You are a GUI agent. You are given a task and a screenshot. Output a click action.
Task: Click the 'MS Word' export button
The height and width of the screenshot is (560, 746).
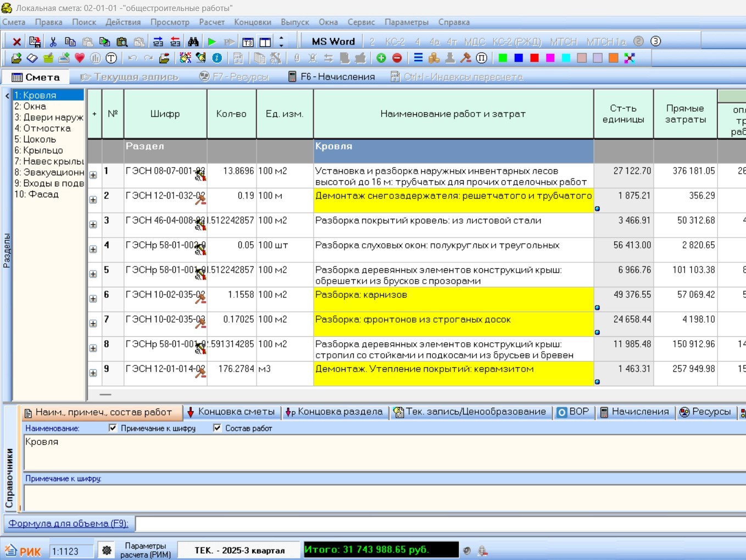(333, 42)
